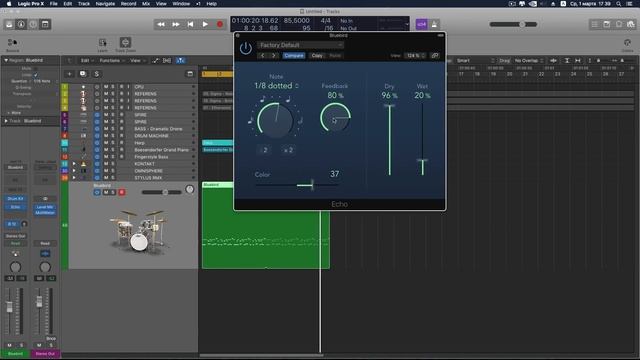The width and height of the screenshot is (640, 360).
Task: Toggle the red record button on Bluebird track
Action: tap(122, 192)
